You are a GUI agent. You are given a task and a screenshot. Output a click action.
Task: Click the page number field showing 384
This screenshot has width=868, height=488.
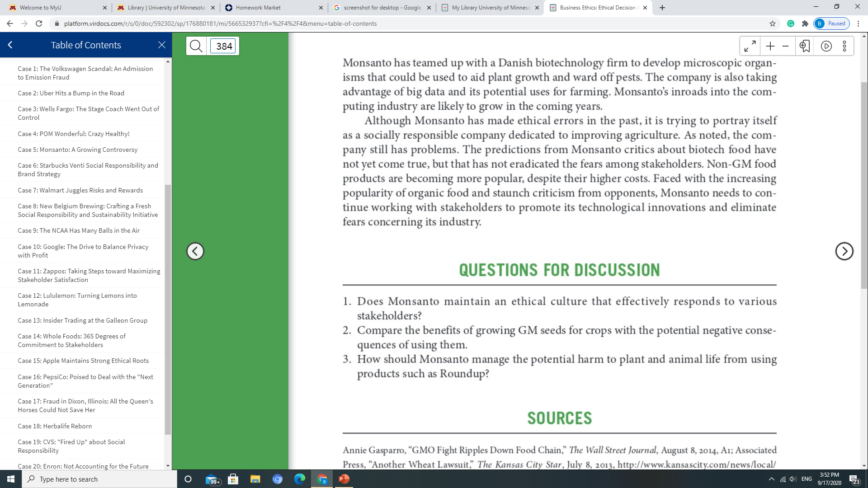[223, 46]
